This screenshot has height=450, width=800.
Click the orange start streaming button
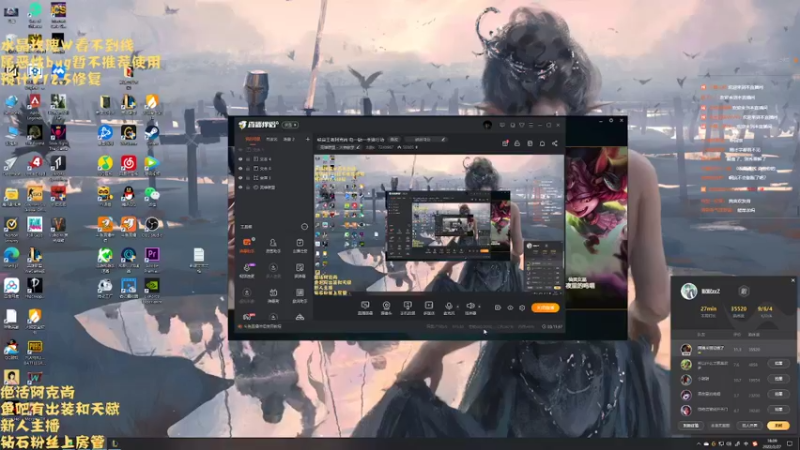click(545, 308)
